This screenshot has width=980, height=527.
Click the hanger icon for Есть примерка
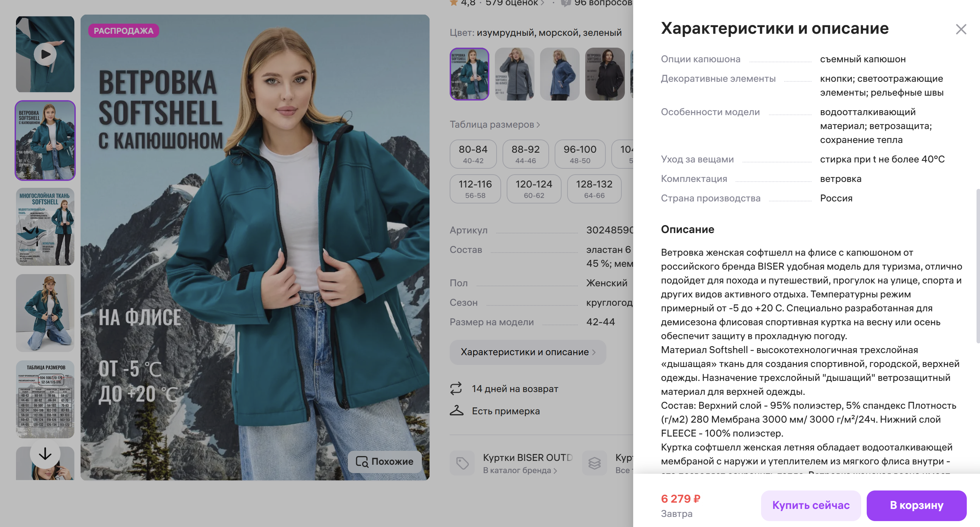coord(457,410)
